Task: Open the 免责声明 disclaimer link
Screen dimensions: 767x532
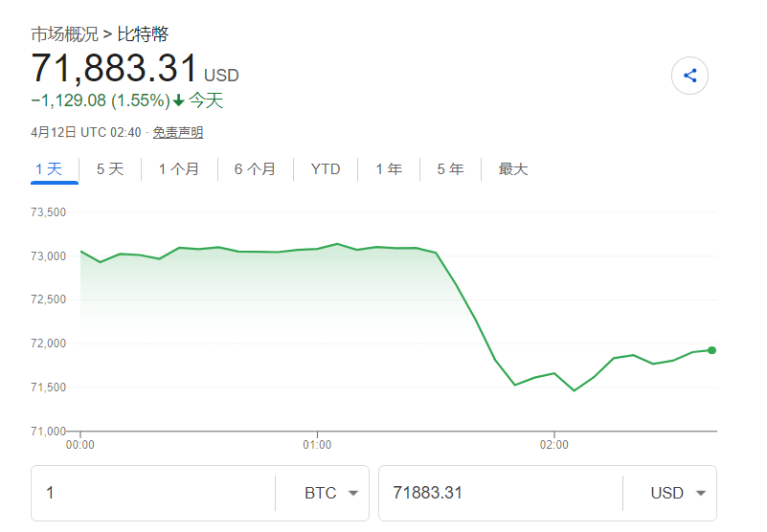Action: click(178, 132)
